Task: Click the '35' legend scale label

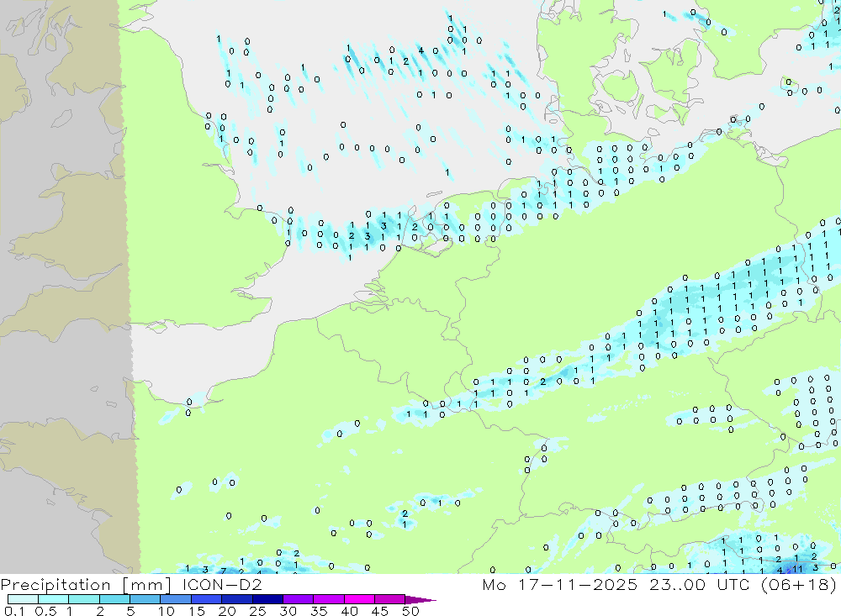Action: (319, 611)
